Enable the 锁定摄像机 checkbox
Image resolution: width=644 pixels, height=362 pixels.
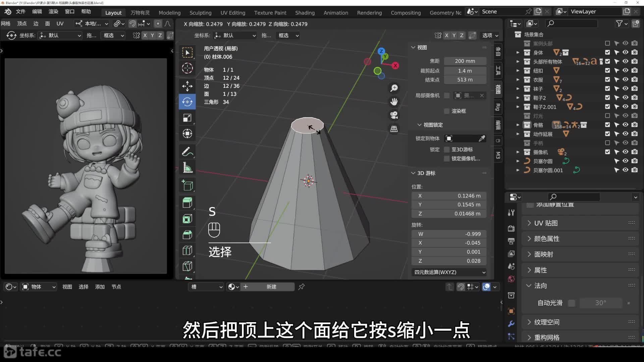pos(446,159)
